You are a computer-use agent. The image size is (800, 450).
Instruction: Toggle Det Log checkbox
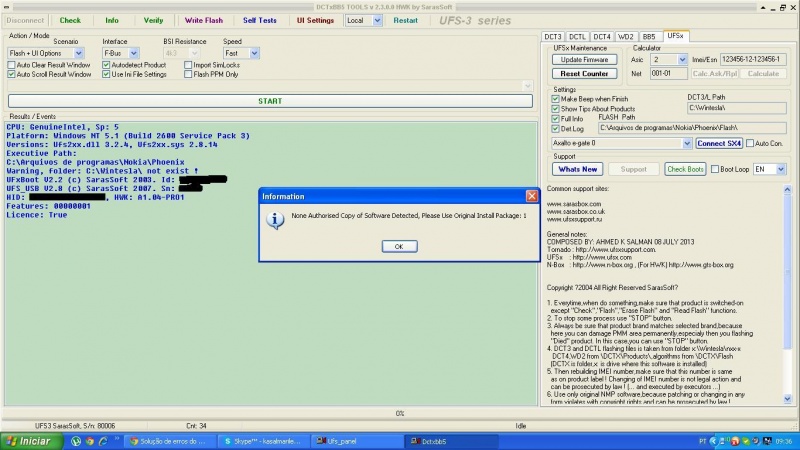(555, 129)
